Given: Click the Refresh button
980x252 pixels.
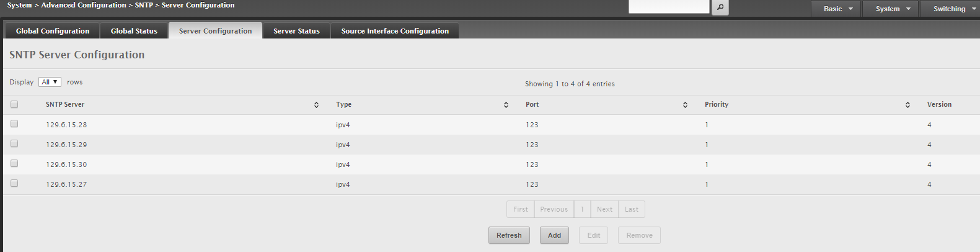Looking at the screenshot, I should click(509, 235).
